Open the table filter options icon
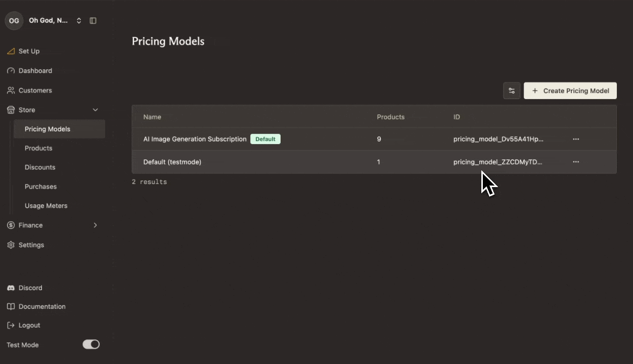 [x=512, y=91]
